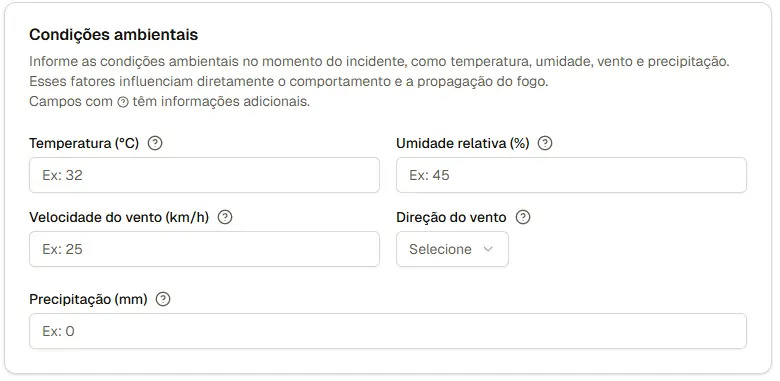Image resolution: width=780 pixels, height=381 pixels.
Task: Click the 'Velocidade do vento (km/h)' label
Action: [119, 217]
